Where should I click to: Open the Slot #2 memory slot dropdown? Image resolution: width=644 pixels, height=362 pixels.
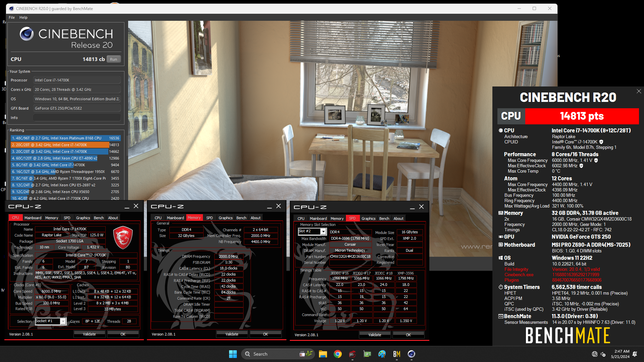[323, 232]
